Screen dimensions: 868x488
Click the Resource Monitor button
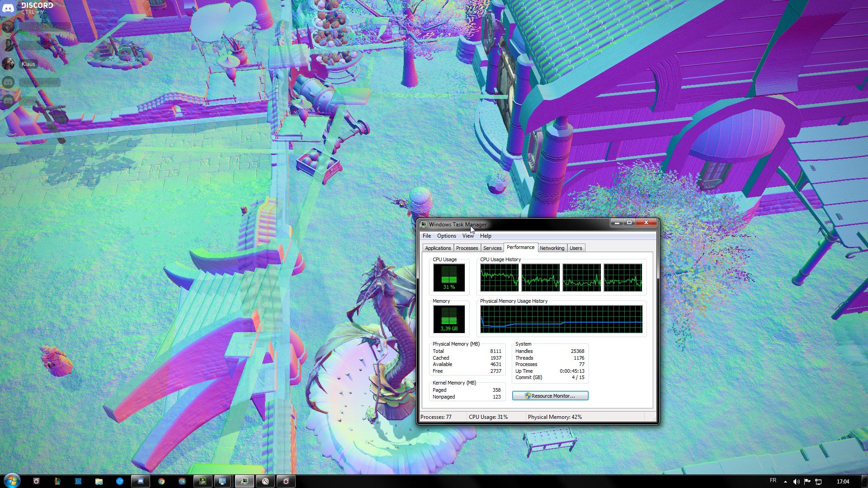click(x=550, y=396)
